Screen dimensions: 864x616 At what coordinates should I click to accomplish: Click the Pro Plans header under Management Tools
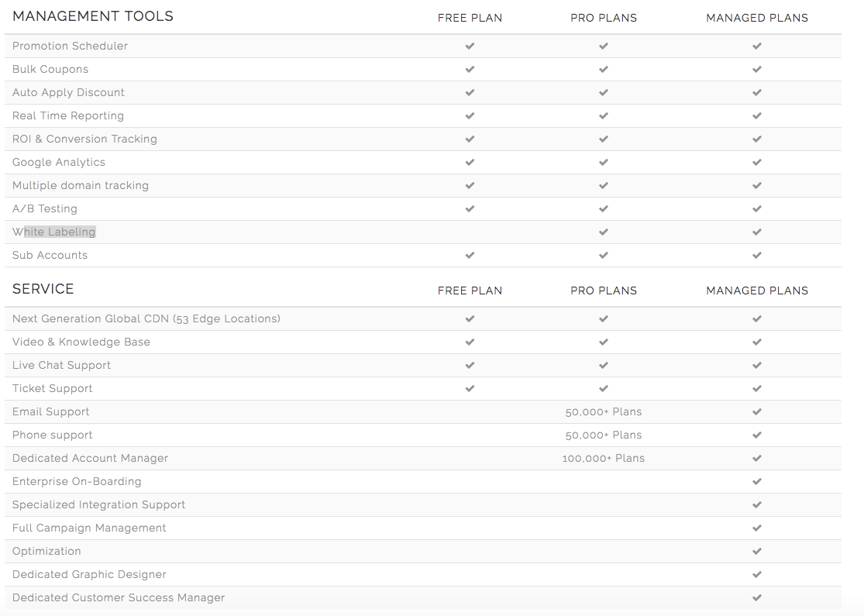604,18
